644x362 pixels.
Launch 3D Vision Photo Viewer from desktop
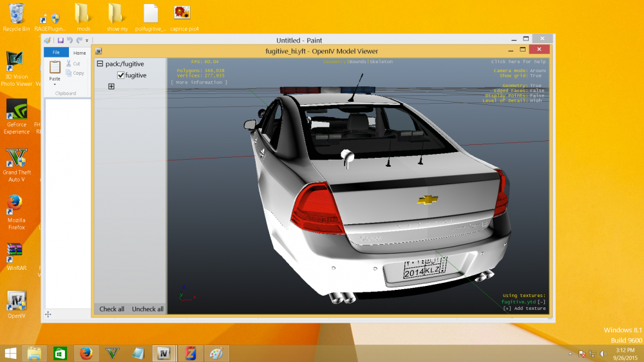coord(17,69)
